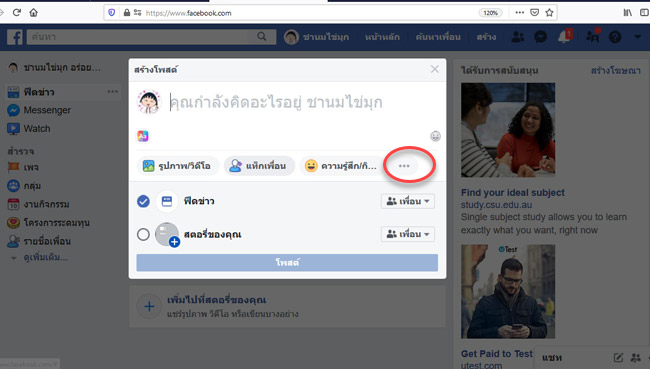Image resolution: width=650 pixels, height=369 pixels.
Task: Go to the browser home page icon
Action: coord(34,12)
